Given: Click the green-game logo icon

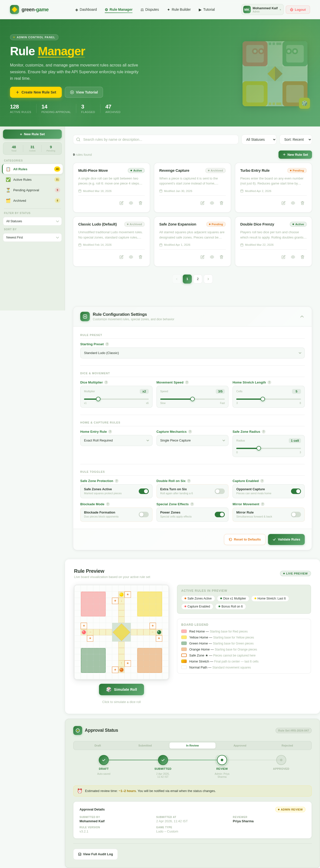Looking at the screenshot, I should (x=14, y=9).
